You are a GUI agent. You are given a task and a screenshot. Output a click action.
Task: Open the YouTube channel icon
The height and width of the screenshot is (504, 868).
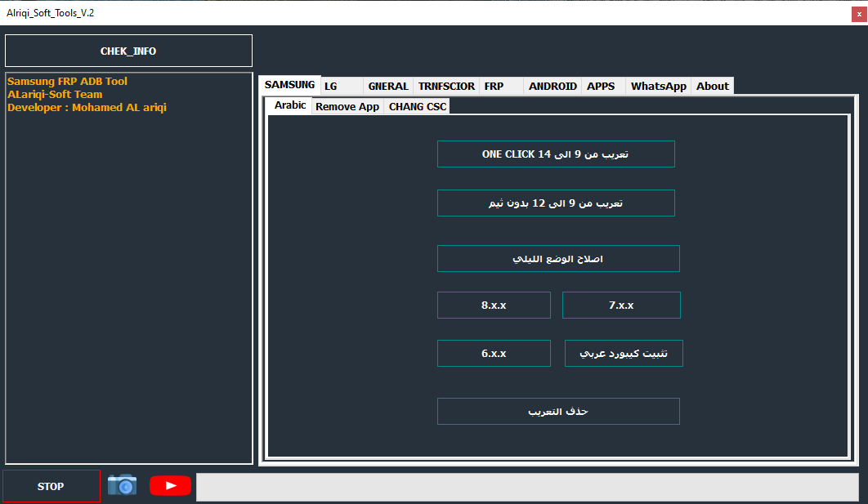169,485
